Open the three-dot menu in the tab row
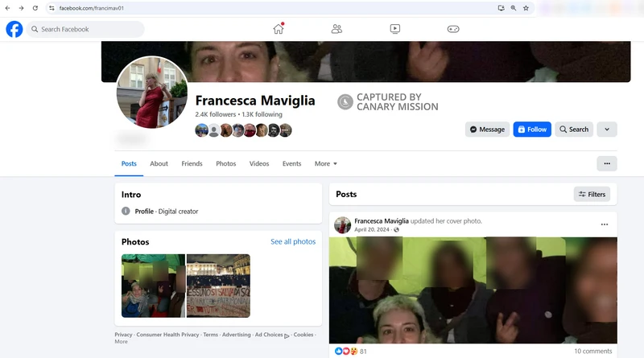 [607, 163]
